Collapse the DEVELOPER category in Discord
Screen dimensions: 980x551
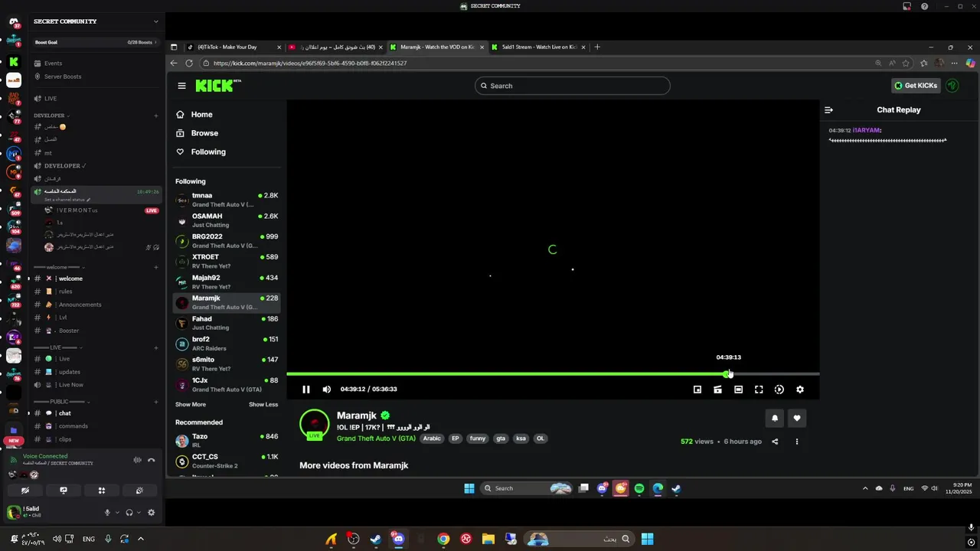52,116
